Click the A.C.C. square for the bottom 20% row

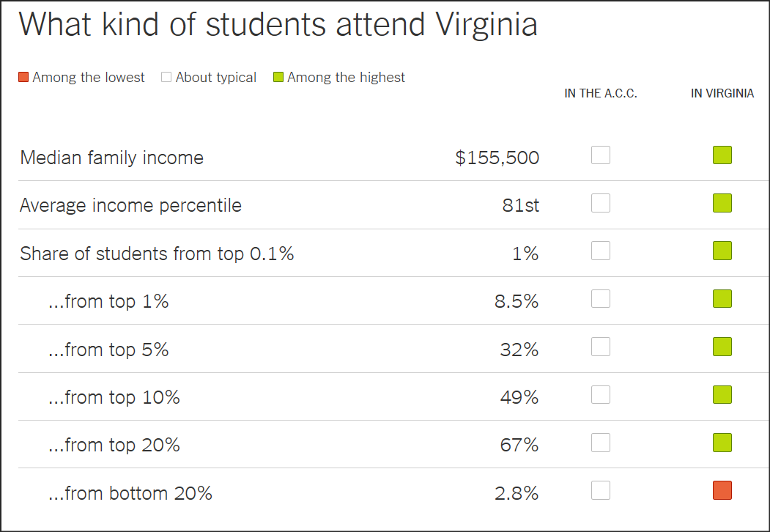click(x=601, y=490)
